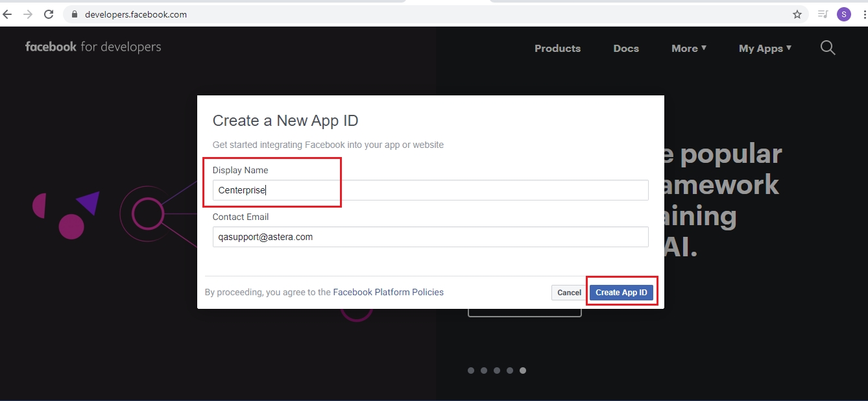Expand the My Apps dropdown
The height and width of the screenshot is (401, 868).
765,49
